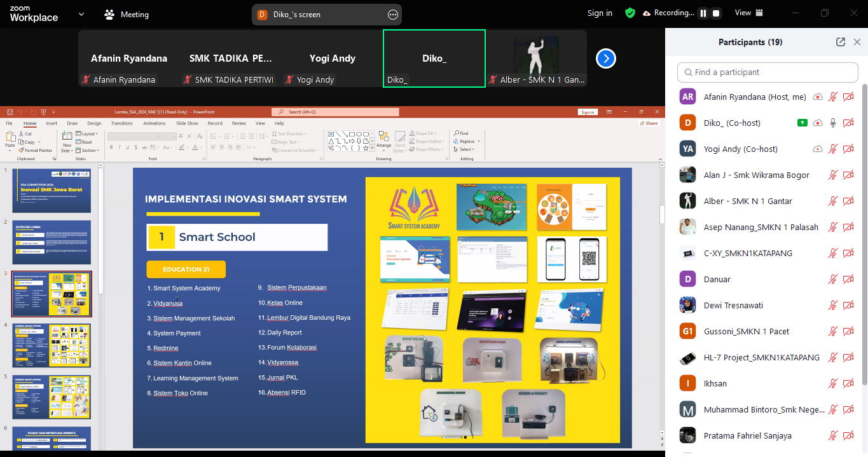The image size is (868, 457).
Task: Toggle Afanin Ryandana's muted microphone icon
Action: pyautogui.click(x=833, y=97)
